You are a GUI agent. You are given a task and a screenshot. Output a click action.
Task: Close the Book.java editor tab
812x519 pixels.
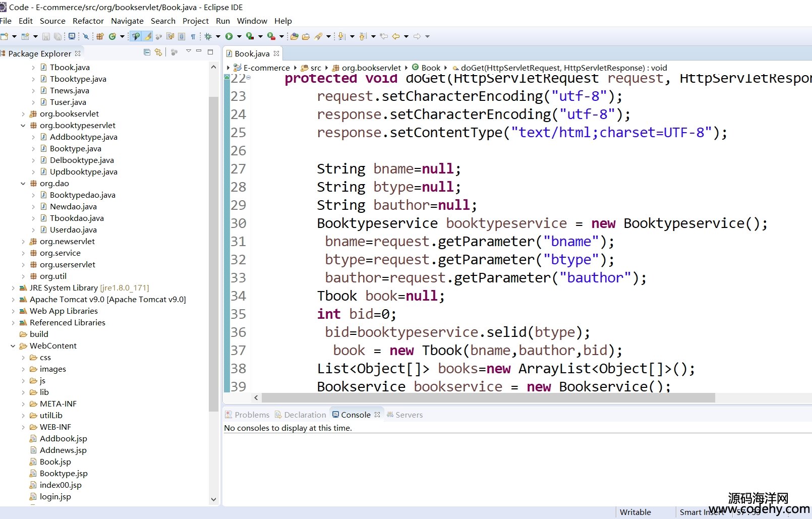tap(276, 53)
